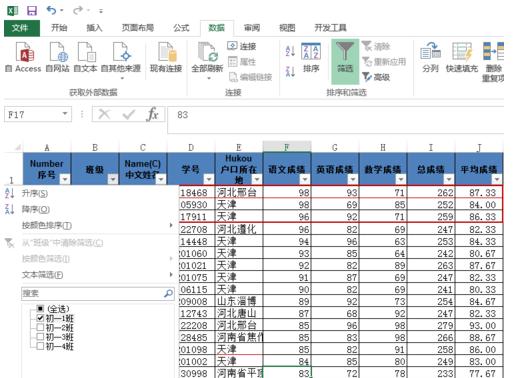Click the Excel application icon
Viewport: 518px width, 378px height.
pos(13,11)
